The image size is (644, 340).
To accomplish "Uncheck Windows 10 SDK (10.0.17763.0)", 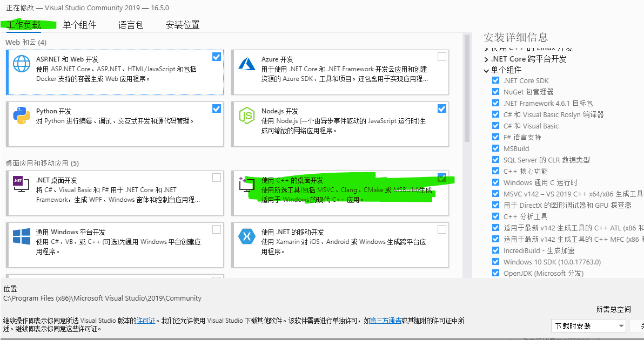I will point(496,262).
